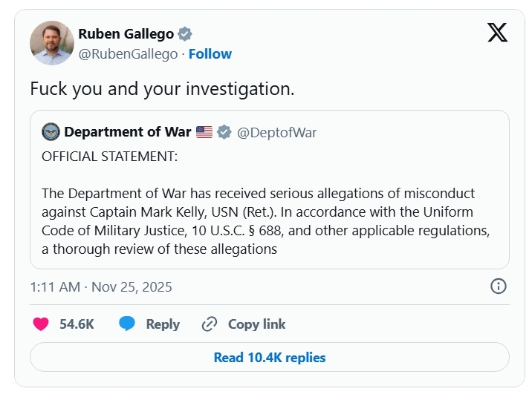
Task: Click Department of War verified badge
Action: [223, 132]
